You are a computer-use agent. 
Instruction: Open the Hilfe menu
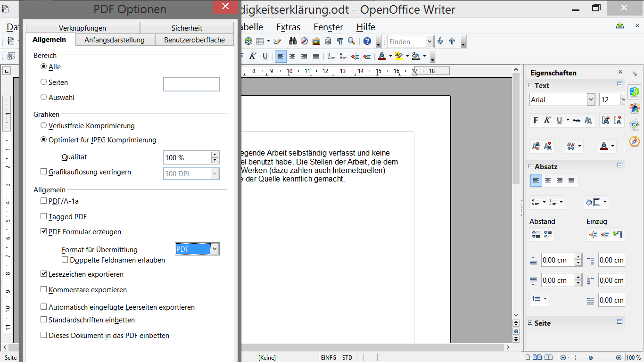366,27
